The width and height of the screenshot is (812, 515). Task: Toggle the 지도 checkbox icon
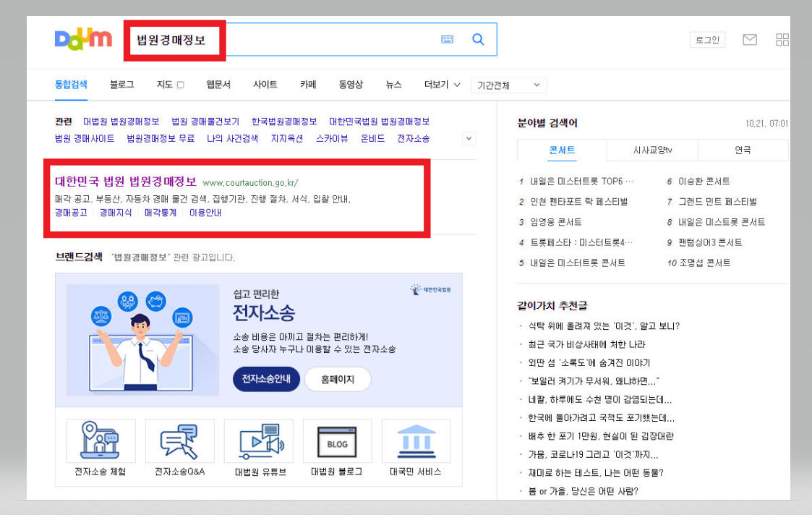[180, 85]
